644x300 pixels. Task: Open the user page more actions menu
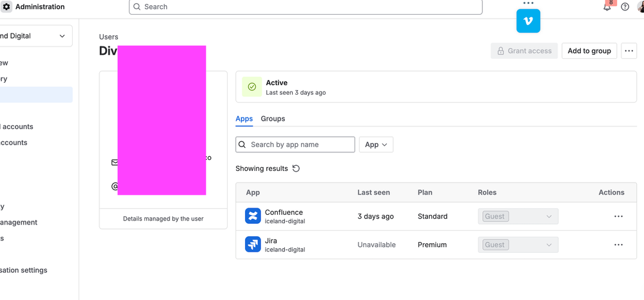coord(629,51)
